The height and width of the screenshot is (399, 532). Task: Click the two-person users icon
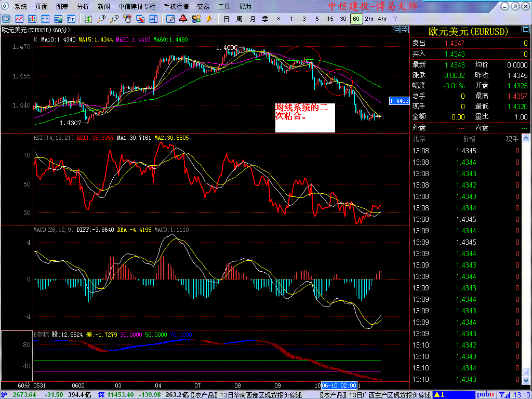(196, 19)
